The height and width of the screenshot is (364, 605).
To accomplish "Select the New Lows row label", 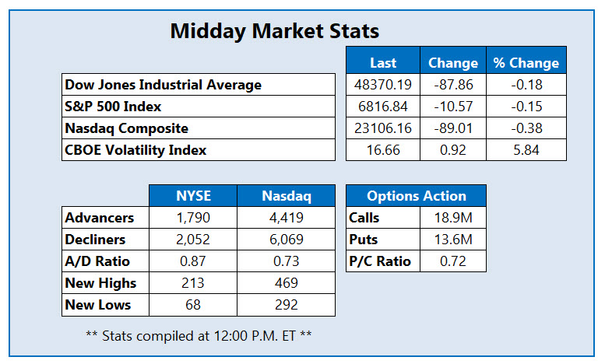I will (x=98, y=305).
